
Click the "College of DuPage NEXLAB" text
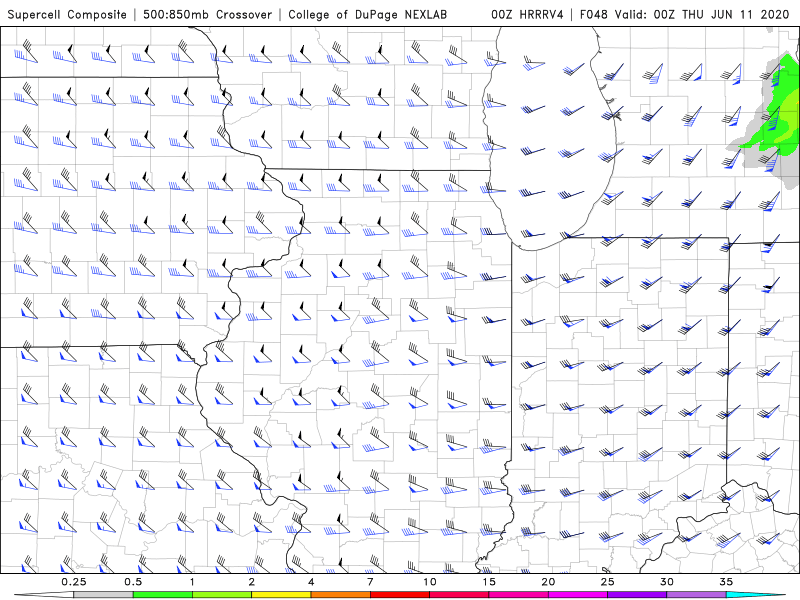(367, 15)
